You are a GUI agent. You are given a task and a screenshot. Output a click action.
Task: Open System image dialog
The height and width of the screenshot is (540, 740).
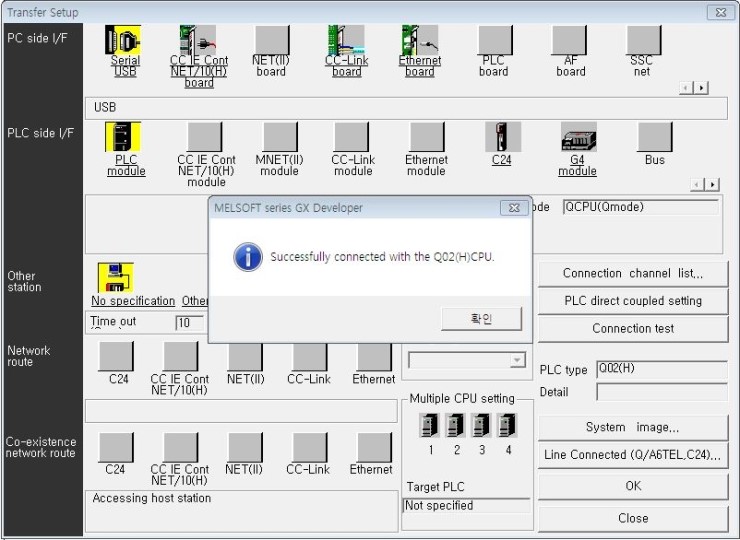click(x=633, y=428)
